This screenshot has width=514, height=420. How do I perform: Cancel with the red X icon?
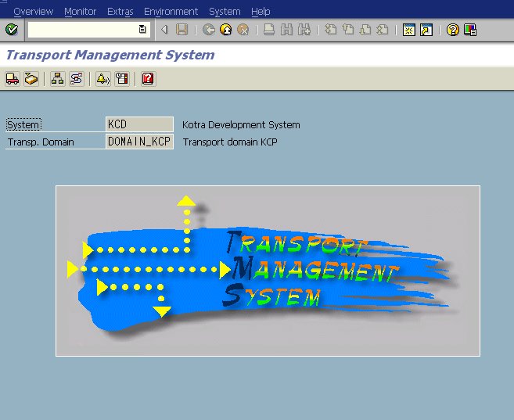tap(243, 30)
